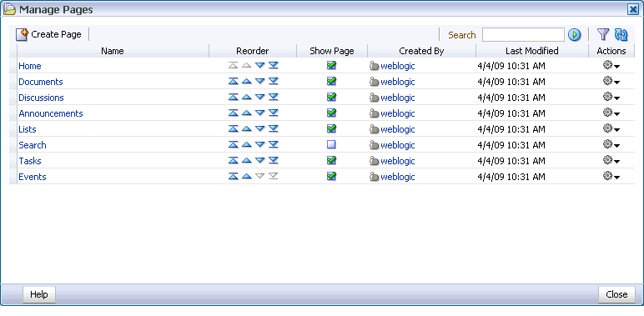Uncheck Show Page for Events
Image resolution: width=644 pixels, height=316 pixels.
(x=331, y=176)
